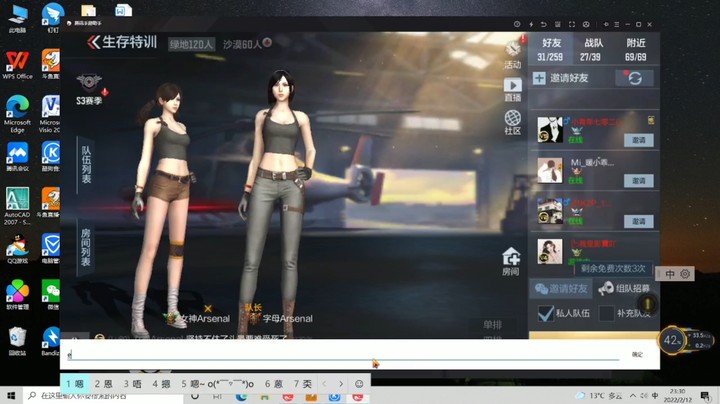The height and width of the screenshot is (404, 720).
Task: Choose IME candidate 1 嗯
Action: (75, 384)
